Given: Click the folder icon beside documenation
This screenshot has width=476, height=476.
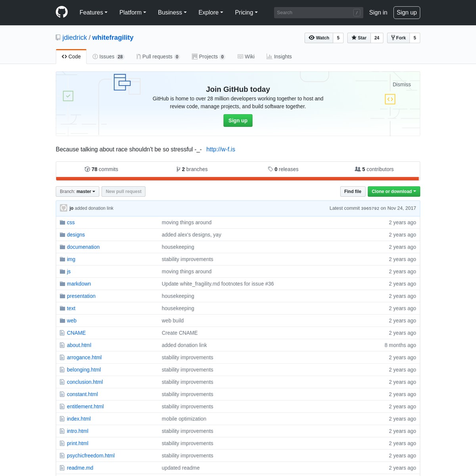Looking at the screenshot, I should pos(62,247).
